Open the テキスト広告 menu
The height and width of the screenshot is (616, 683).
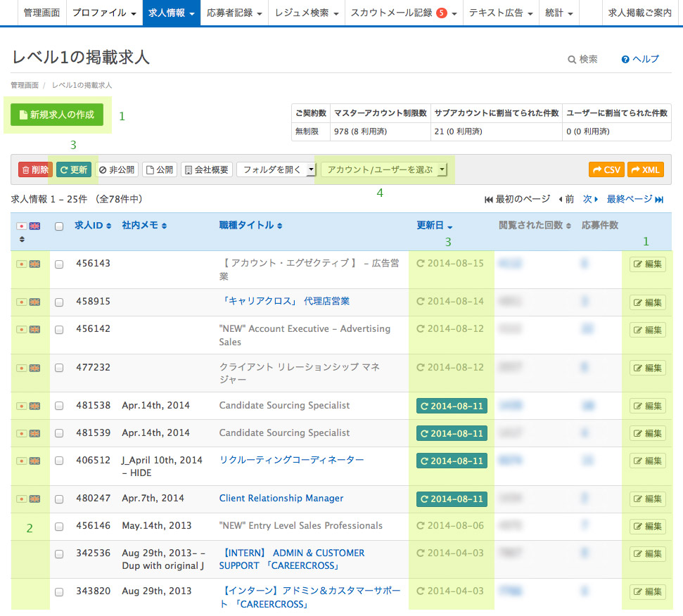tap(501, 13)
